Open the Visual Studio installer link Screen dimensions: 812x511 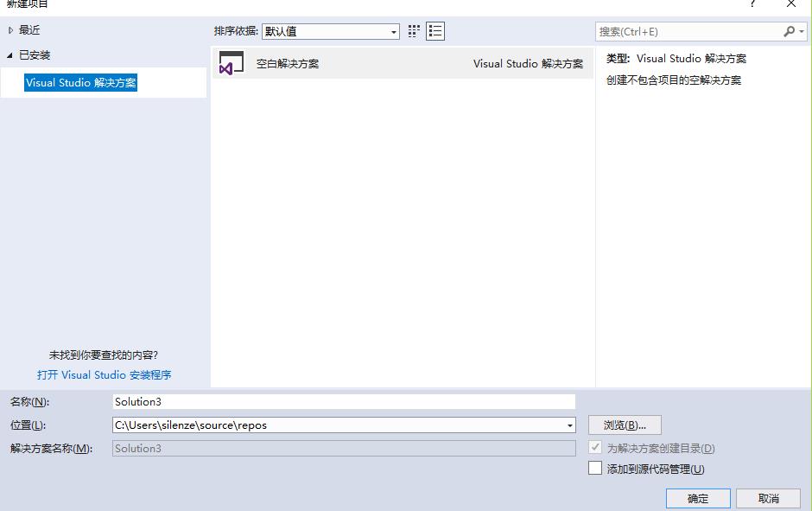coord(104,374)
